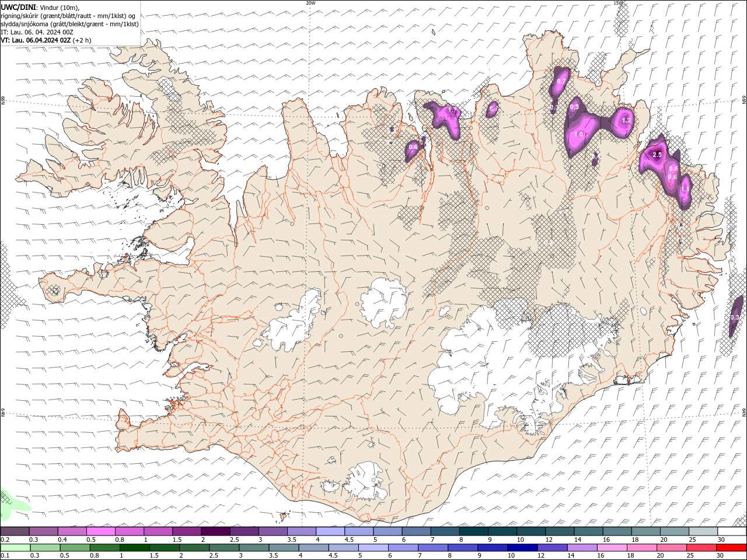Click the 2.5 precipitation value on the map
Viewport: 747px width, 560px height.
coord(657,155)
